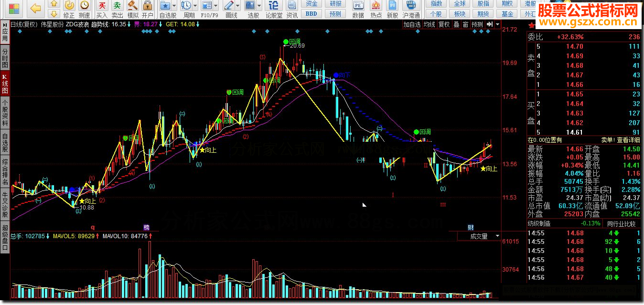Open the 资讯 news icon
The image size is (644, 305).
[x=292, y=9]
